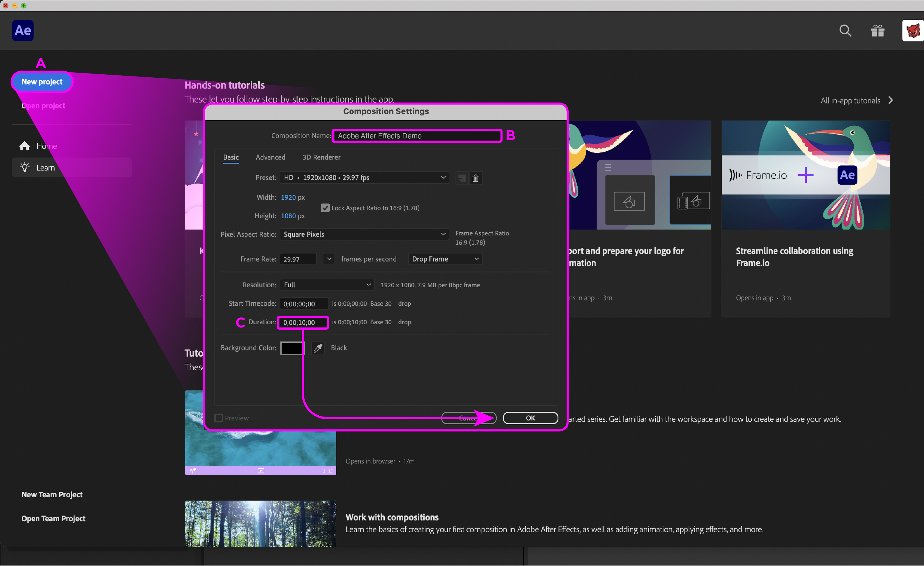Open the gift box icon
Screen dimensions: 924x566
coord(878,30)
